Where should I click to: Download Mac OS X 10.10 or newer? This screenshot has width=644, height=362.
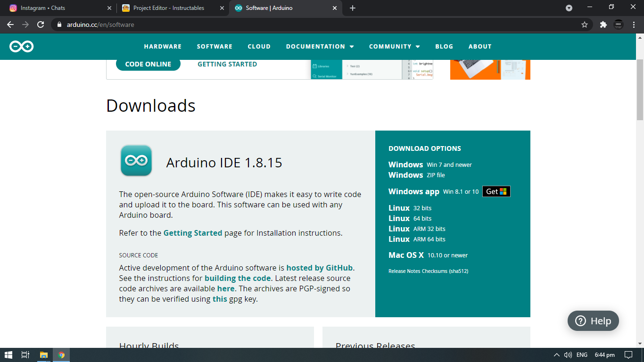click(428, 255)
